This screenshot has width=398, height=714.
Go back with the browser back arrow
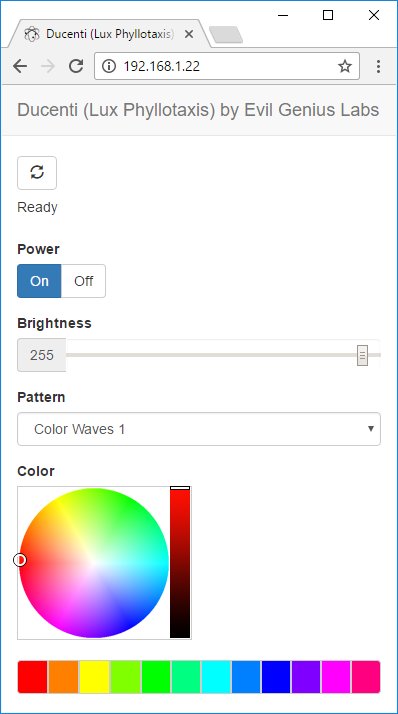pyautogui.click(x=20, y=66)
